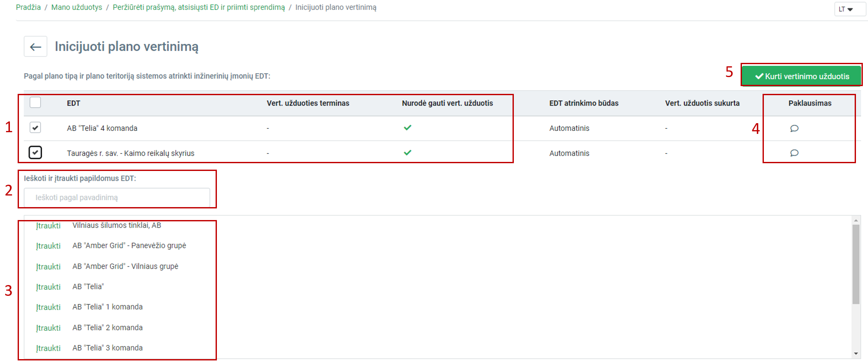
Task: Click green checkmark in AB Telia 4 komanda row
Action: point(408,127)
